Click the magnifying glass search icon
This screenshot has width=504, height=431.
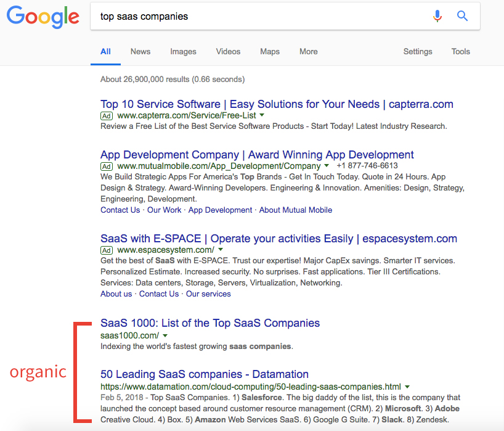pyautogui.click(x=463, y=16)
